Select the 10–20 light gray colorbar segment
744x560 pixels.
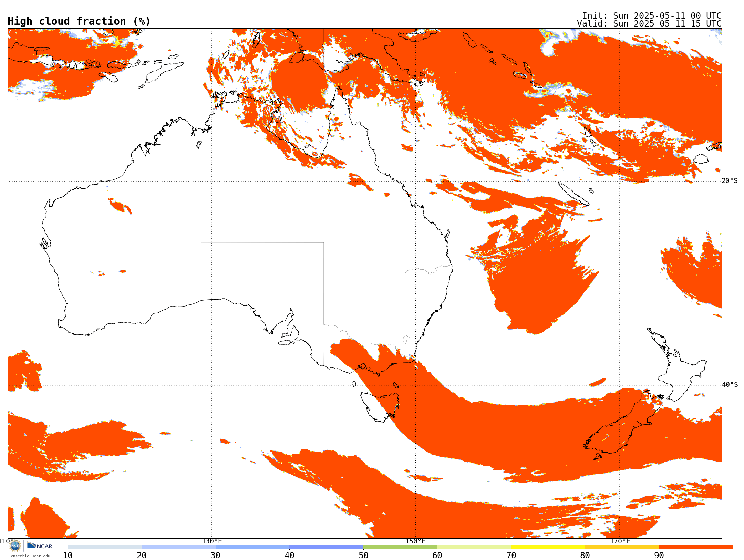coord(105,547)
